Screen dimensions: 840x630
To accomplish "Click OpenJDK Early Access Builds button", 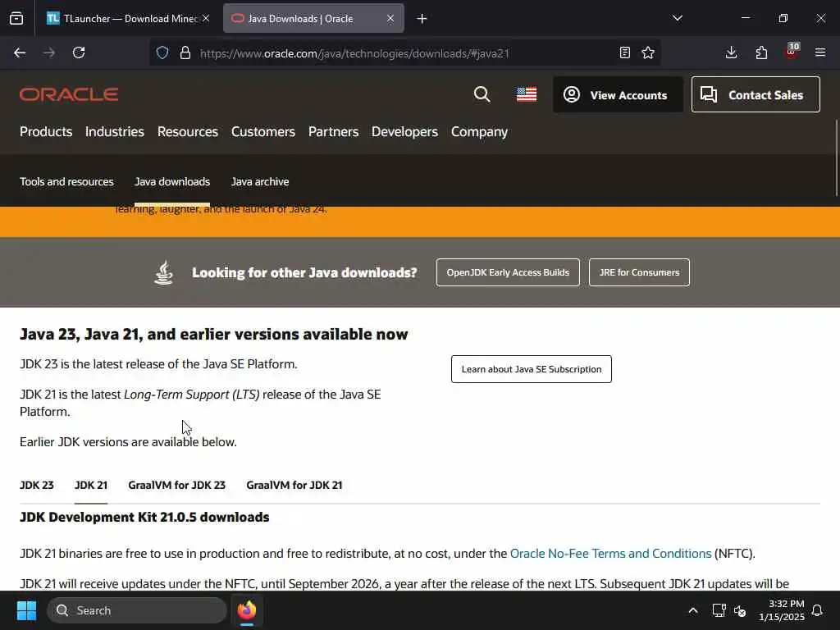I will point(508,272).
